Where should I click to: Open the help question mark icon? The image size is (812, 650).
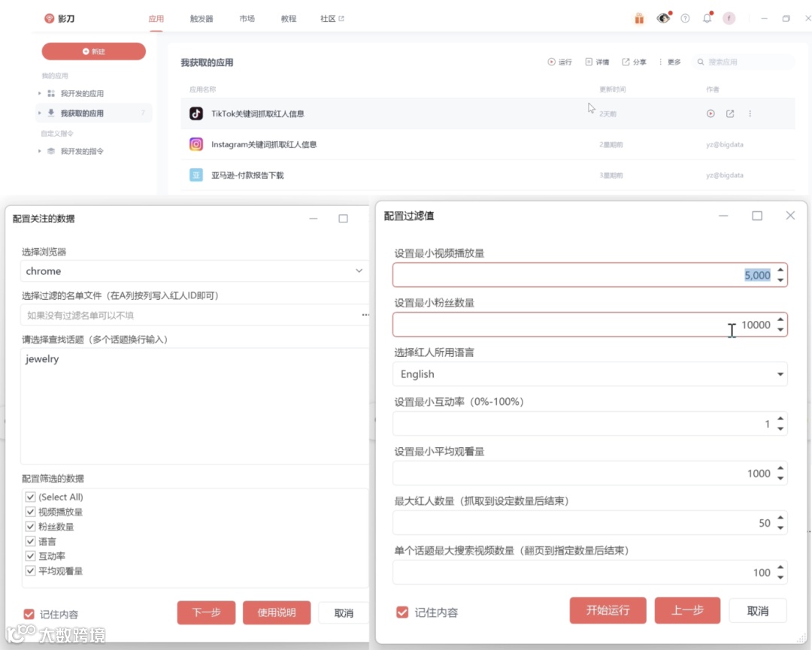685,19
